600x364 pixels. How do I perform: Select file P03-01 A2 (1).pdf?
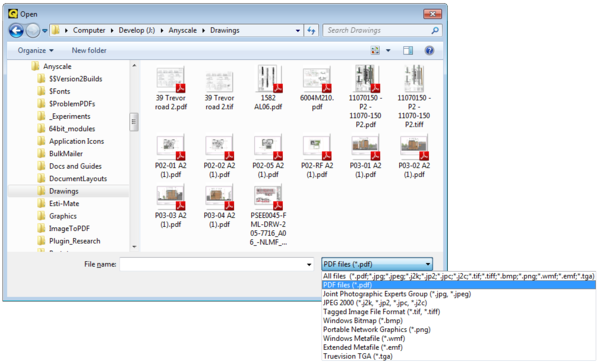365,156
